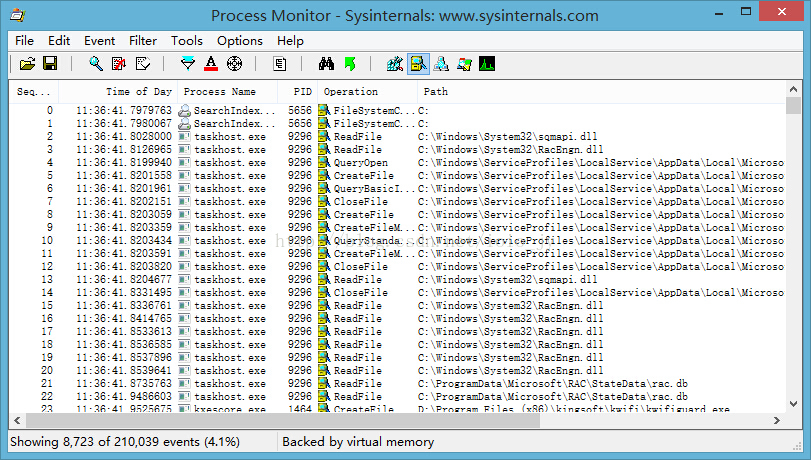Image resolution: width=811 pixels, height=460 pixels.
Task: Open the Process Tree toolbar icon
Action: (x=280, y=64)
